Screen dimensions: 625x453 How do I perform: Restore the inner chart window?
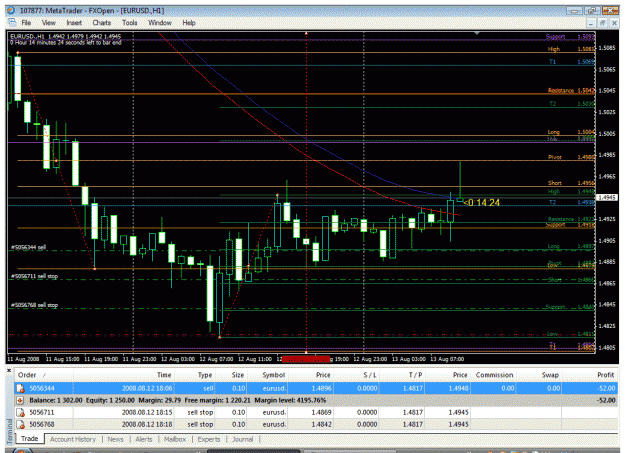pos(602,23)
